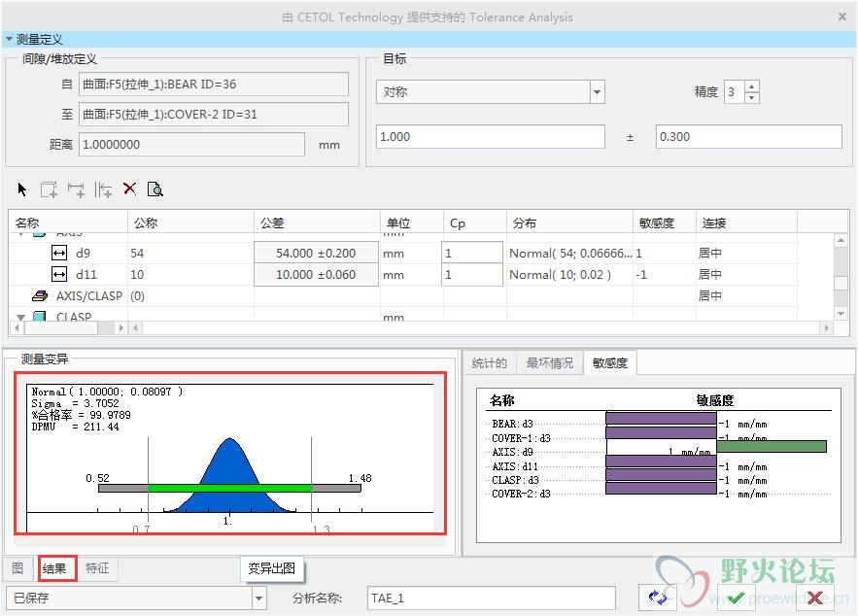The image size is (858, 616).
Task: Click the add dimension icon in toolbar
Action: 76,189
